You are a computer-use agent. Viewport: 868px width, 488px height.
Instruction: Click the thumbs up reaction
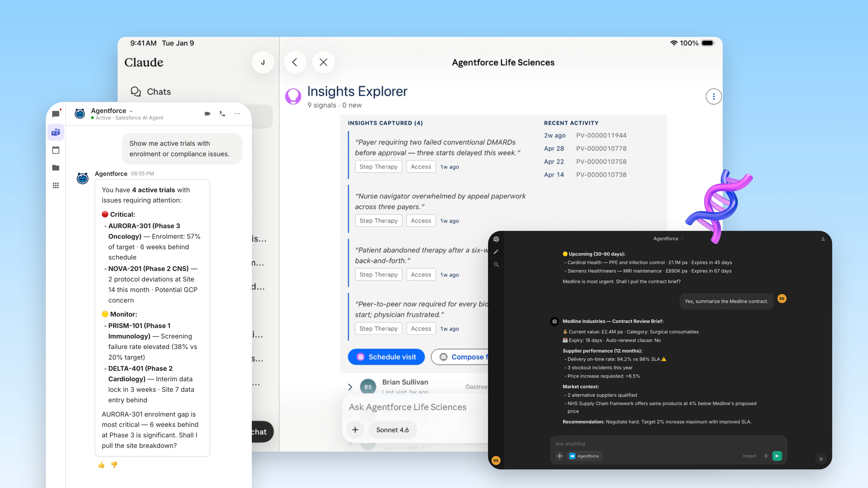click(x=102, y=465)
